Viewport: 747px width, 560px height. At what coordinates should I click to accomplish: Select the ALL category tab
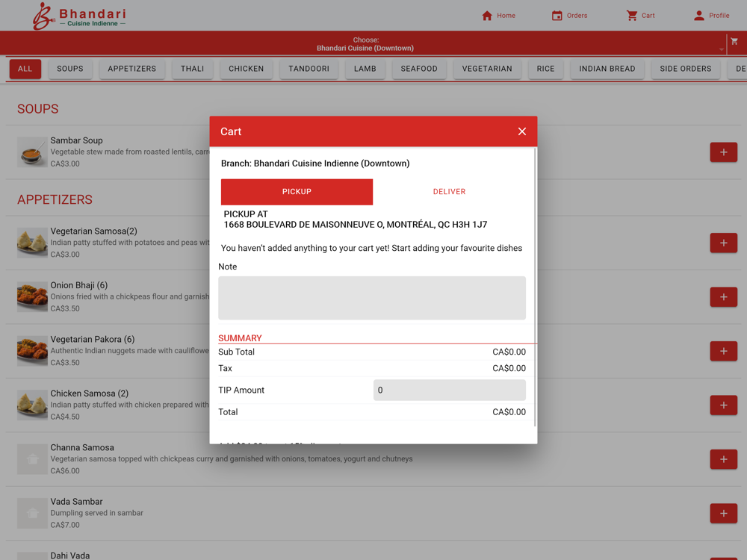(x=25, y=69)
